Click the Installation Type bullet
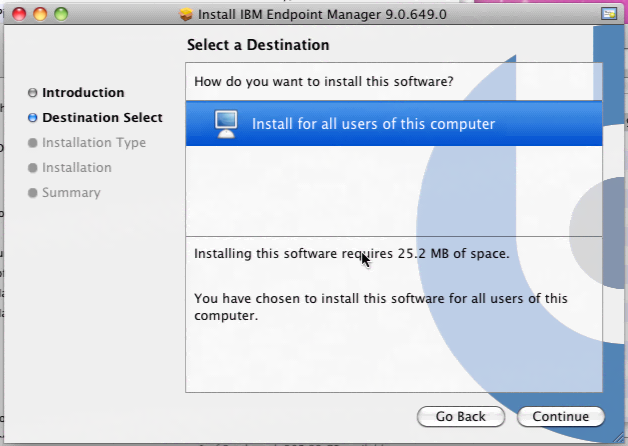 [32, 143]
